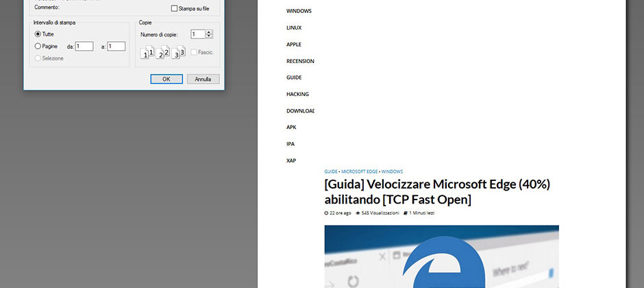Viewport: 644px width, 288px height.
Task: Follow the blue WINDOWS category link above title
Action: pyautogui.click(x=392, y=171)
